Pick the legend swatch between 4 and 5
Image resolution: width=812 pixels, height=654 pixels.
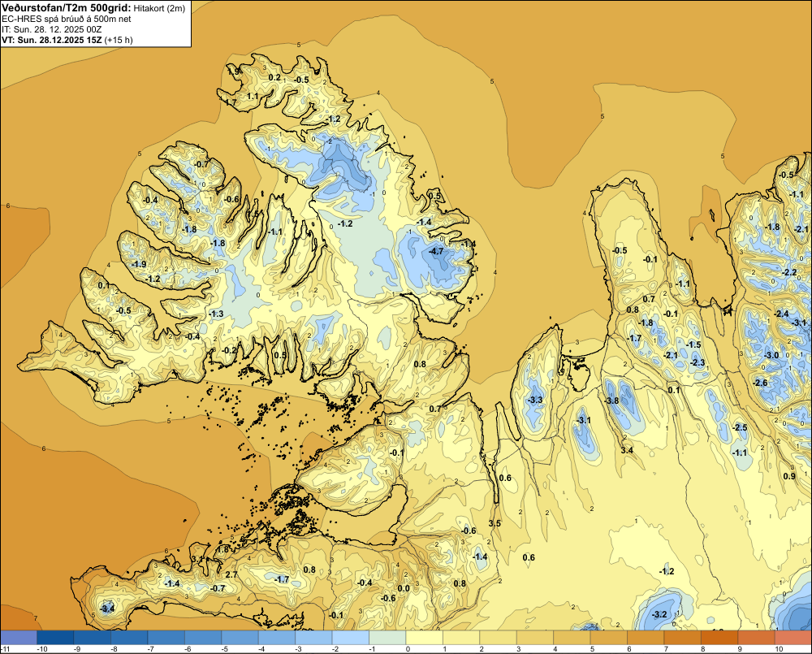(x=572, y=637)
